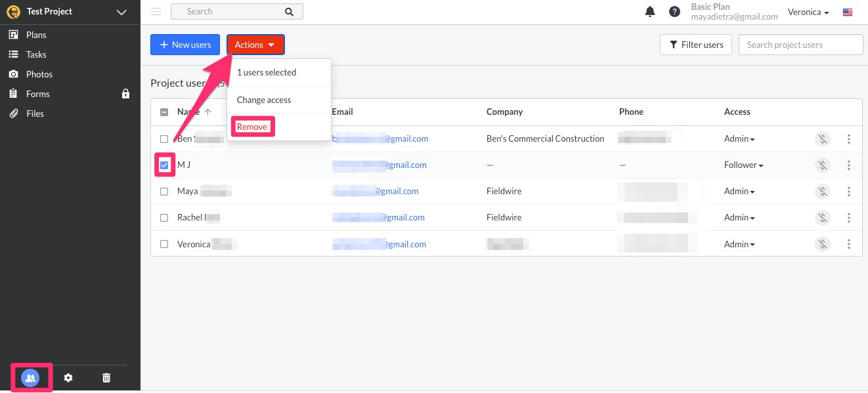This screenshot has height=393, width=868.
Task: Open the project users people icon
Action: click(x=30, y=378)
